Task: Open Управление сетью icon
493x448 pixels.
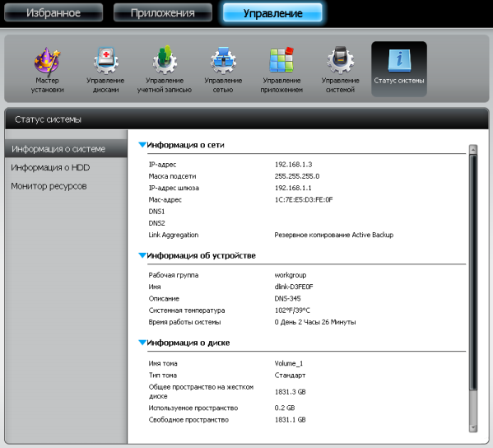Action: pyautogui.click(x=223, y=69)
